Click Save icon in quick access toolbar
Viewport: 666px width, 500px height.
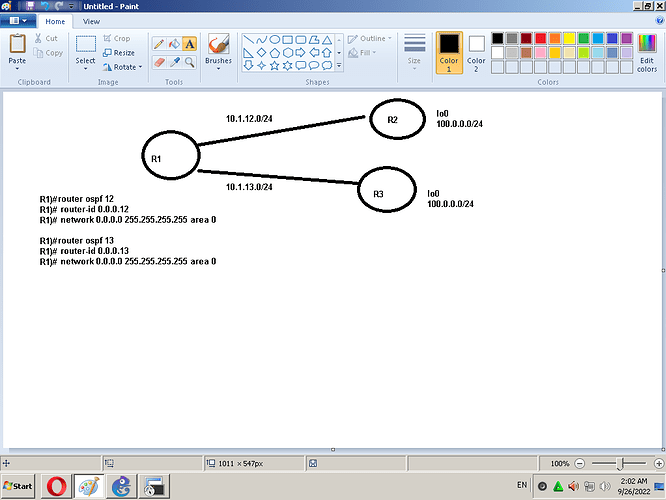[30, 6]
